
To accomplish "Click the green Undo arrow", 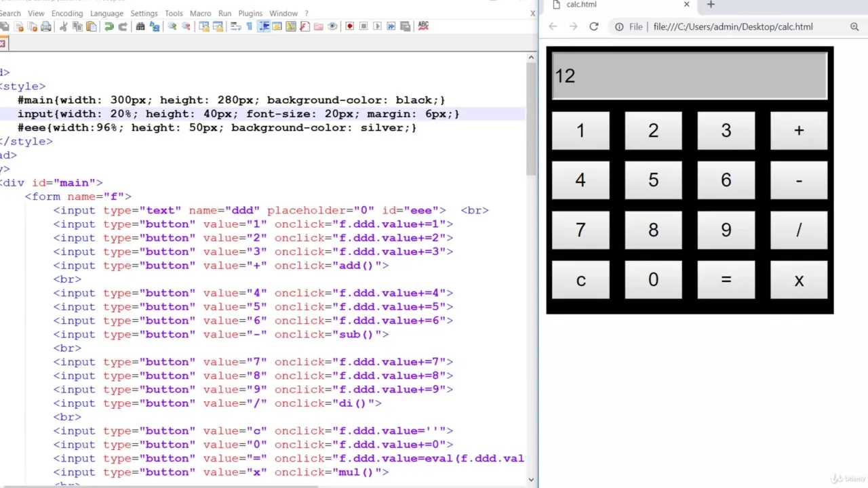I will point(108,26).
